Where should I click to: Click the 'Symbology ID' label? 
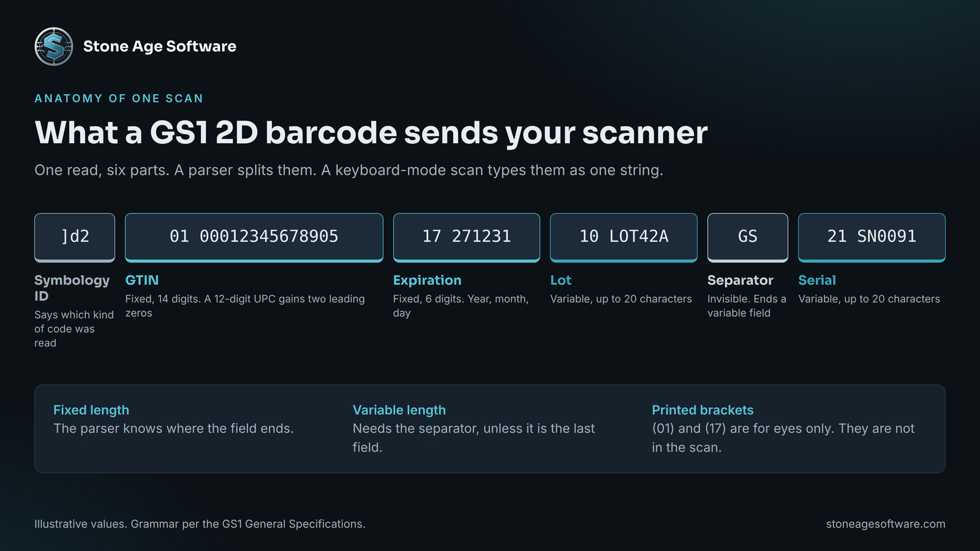[x=72, y=288]
